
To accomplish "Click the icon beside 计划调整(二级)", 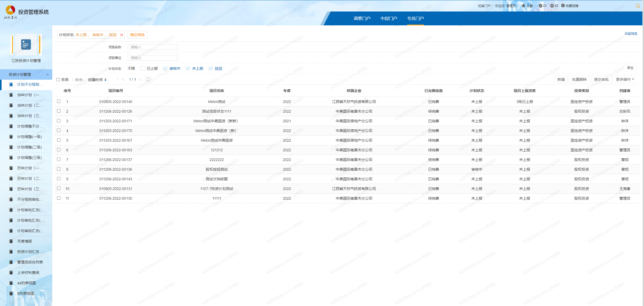I will pyautogui.click(x=11, y=147).
